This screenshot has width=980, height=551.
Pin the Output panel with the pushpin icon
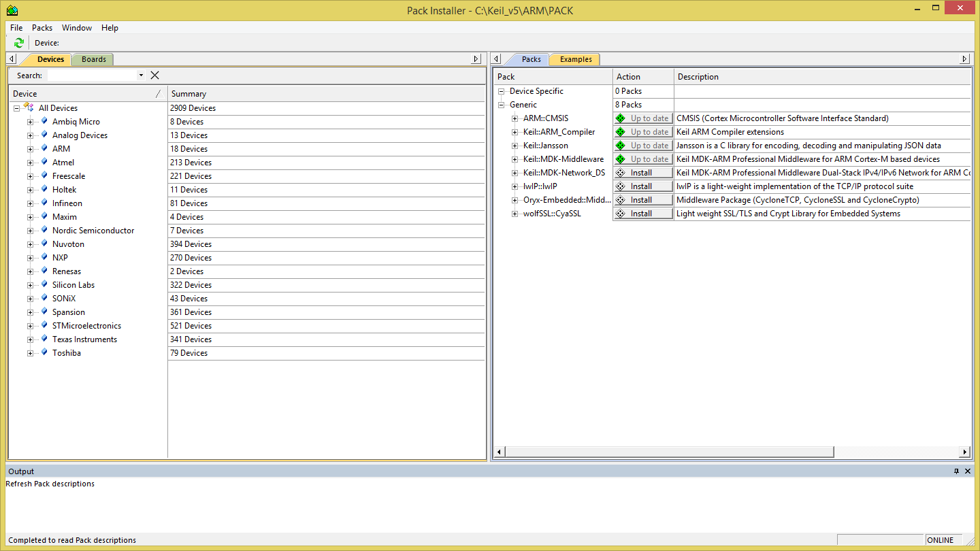pos(956,471)
